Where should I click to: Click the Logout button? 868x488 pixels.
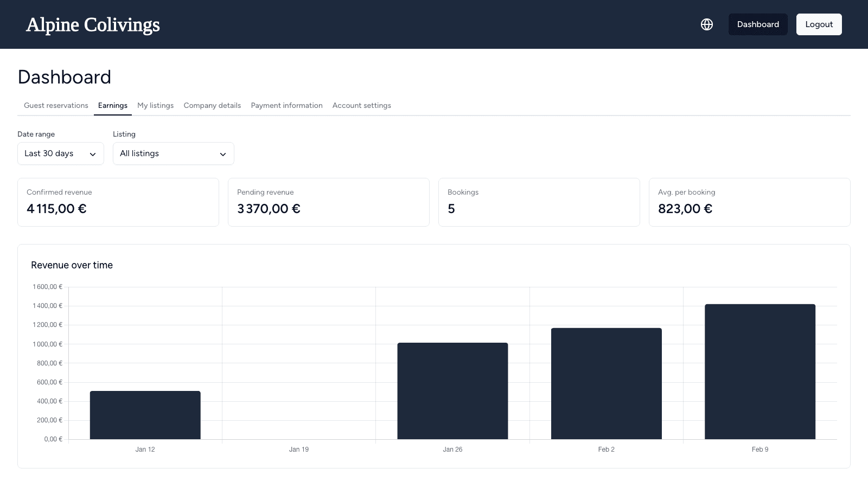click(x=819, y=24)
